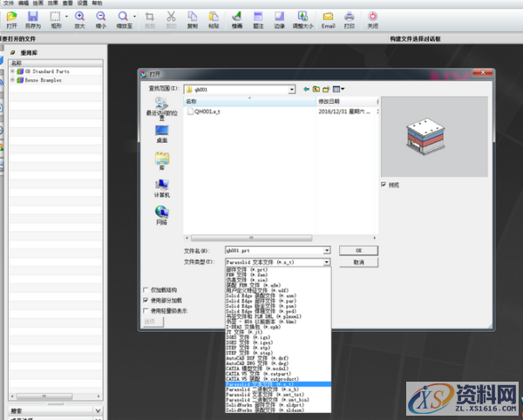Open the 文件名 combo box dropdown arrow

(326, 250)
